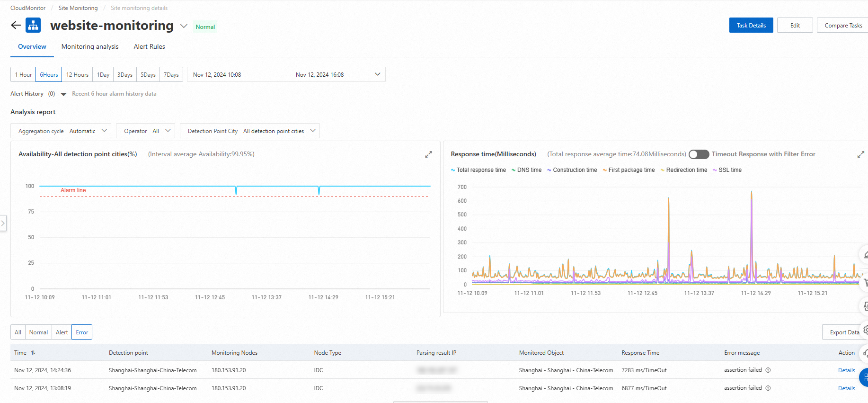Click the Export Data button
This screenshot has height=403, width=868.
click(x=844, y=332)
